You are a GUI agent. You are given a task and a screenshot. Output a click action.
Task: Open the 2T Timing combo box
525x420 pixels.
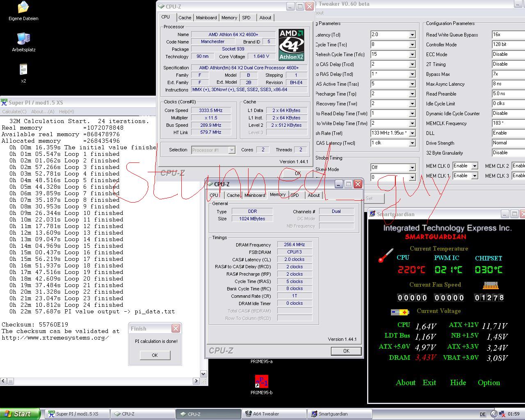(x=508, y=64)
